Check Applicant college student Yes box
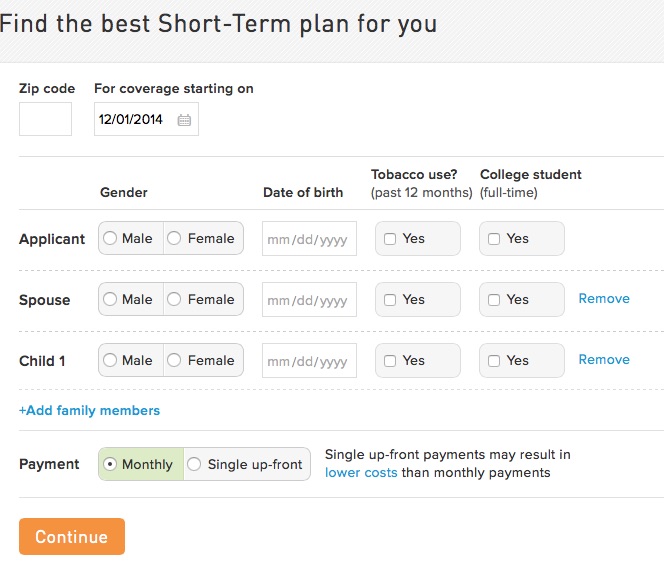Image resolution: width=664 pixels, height=571 pixels. pos(494,239)
